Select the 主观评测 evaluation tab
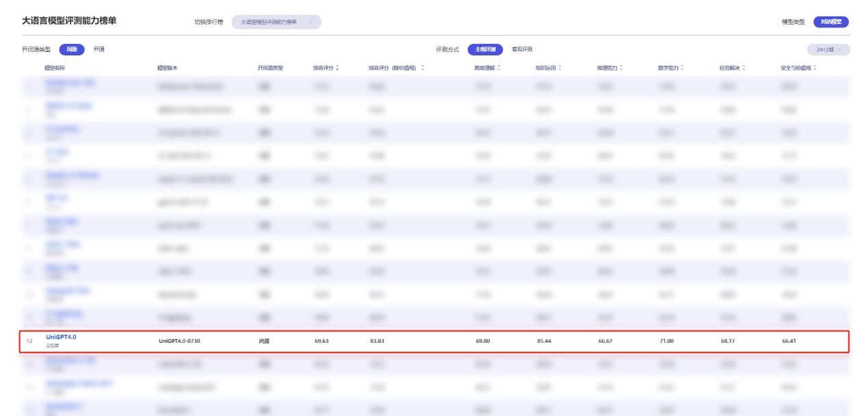The height and width of the screenshot is (416, 868). [485, 49]
